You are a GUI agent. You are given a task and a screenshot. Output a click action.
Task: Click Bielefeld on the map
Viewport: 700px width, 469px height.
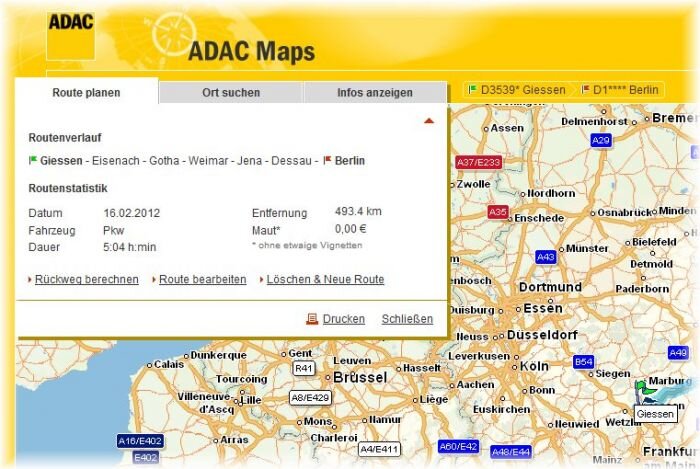[x=654, y=242]
